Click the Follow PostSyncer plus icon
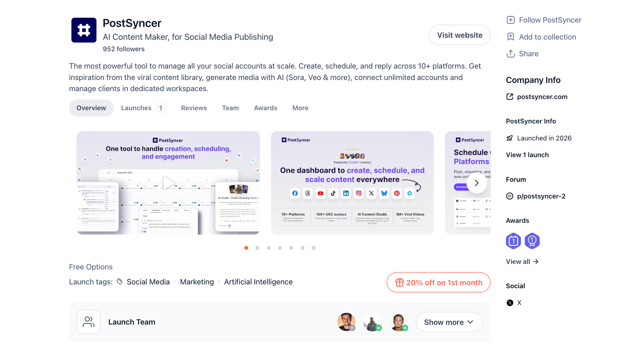The image size is (644, 350). point(510,20)
